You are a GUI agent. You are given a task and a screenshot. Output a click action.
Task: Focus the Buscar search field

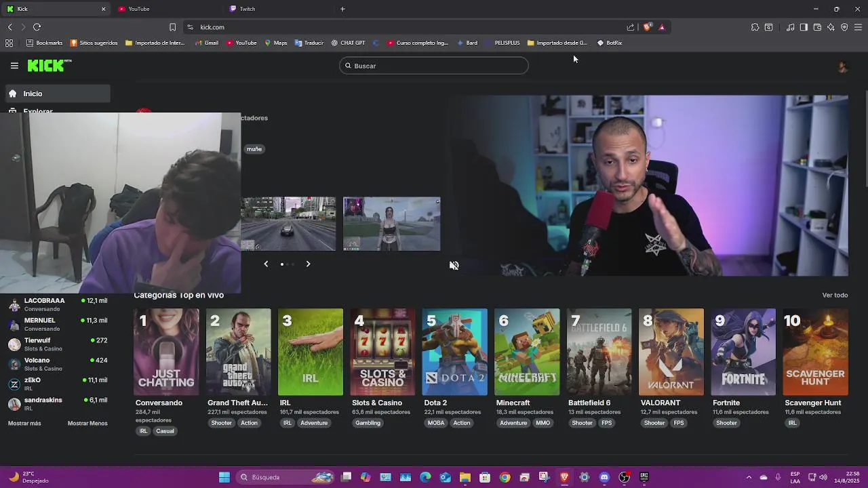click(434, 66)
